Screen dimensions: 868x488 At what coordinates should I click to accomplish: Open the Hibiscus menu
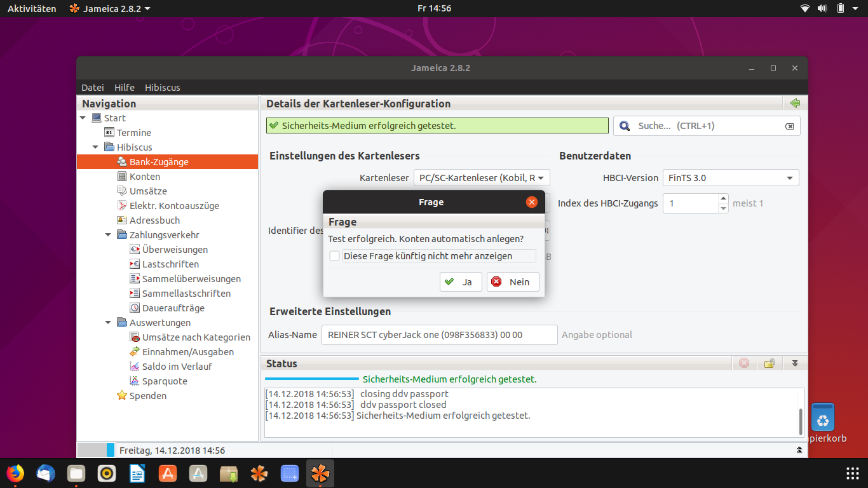(163, 88)
